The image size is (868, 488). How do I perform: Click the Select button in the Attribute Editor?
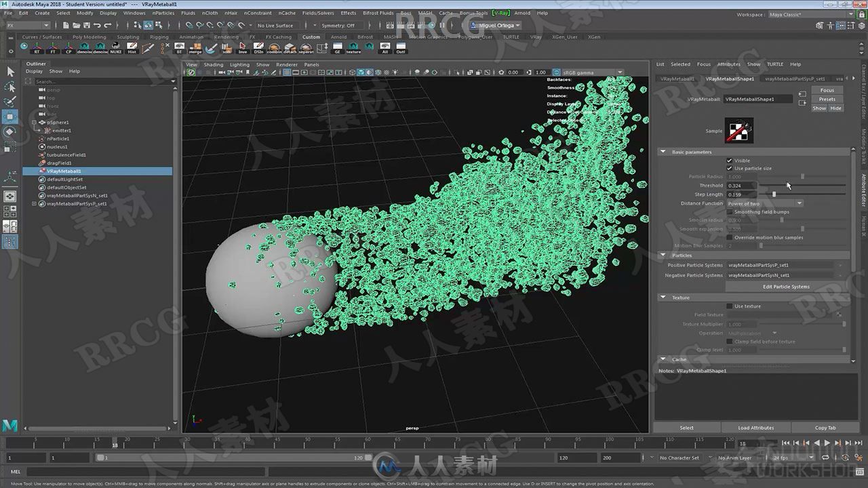[x=687, y=428]
